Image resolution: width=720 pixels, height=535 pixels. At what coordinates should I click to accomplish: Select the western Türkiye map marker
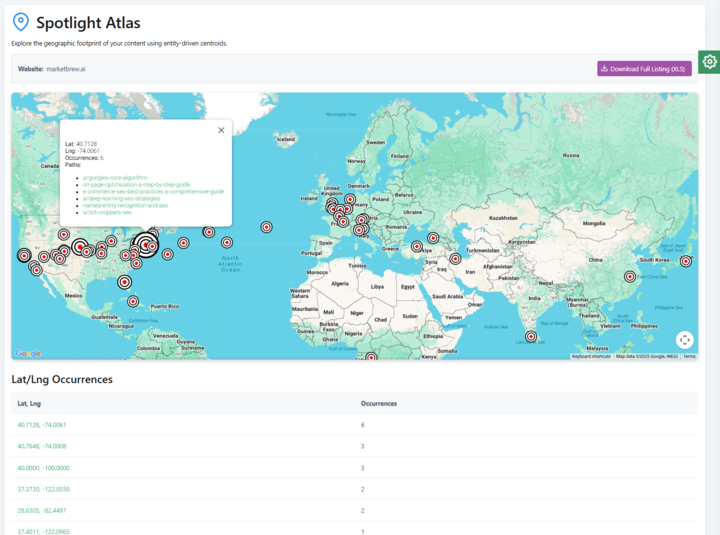point(416,247)
